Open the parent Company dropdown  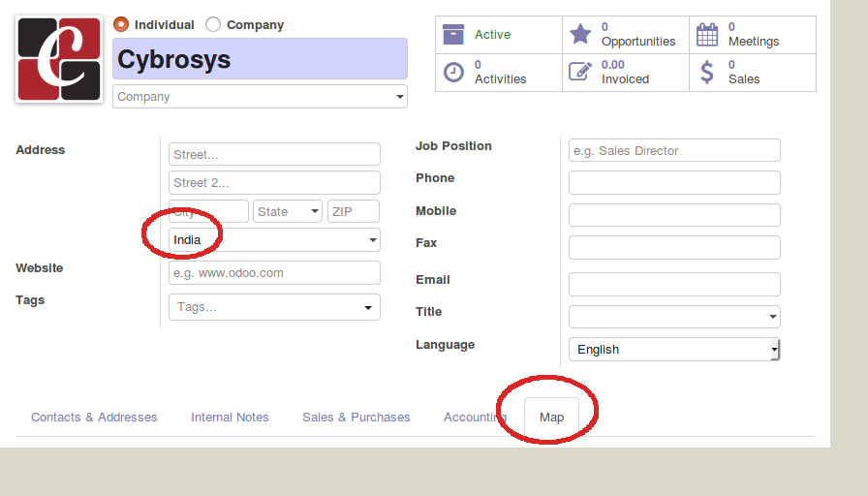[x=261, y=96]
